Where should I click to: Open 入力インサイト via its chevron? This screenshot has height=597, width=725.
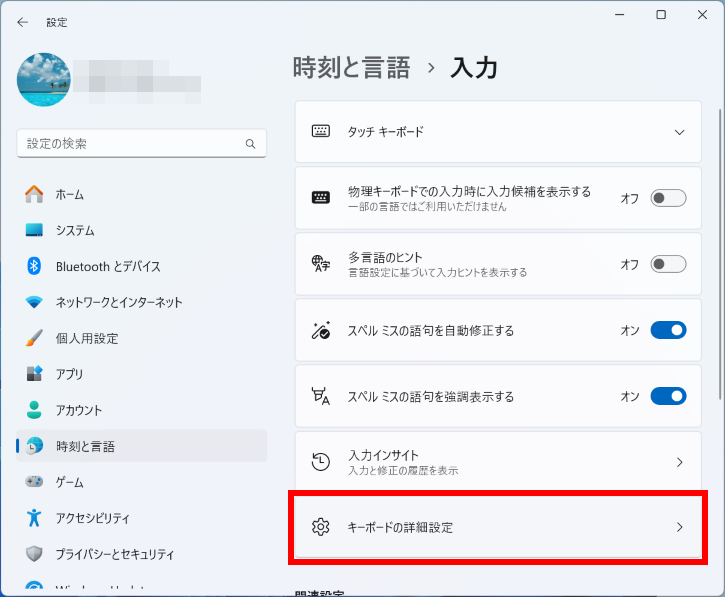(x=679, y=462)
